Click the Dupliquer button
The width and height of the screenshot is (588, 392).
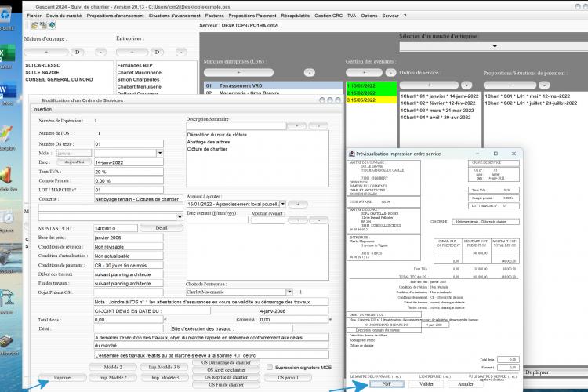pos(537,372)
